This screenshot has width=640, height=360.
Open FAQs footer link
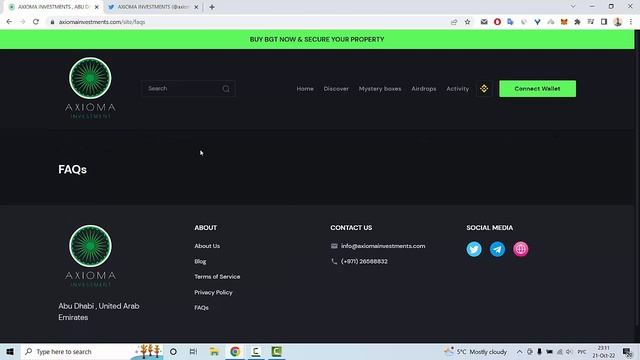(x=201, y=307)
